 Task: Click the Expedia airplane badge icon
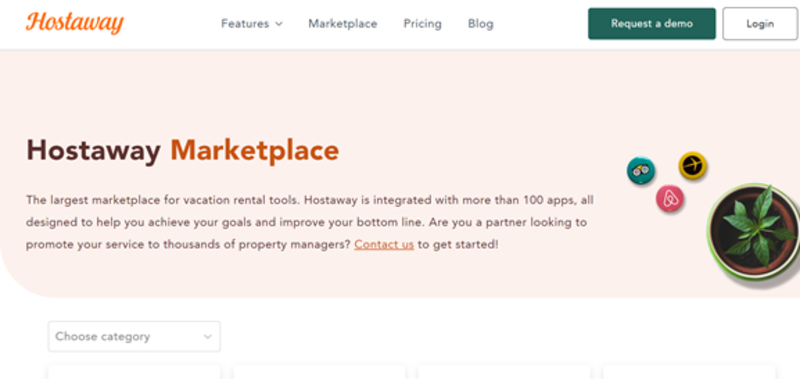pos(692,165)
